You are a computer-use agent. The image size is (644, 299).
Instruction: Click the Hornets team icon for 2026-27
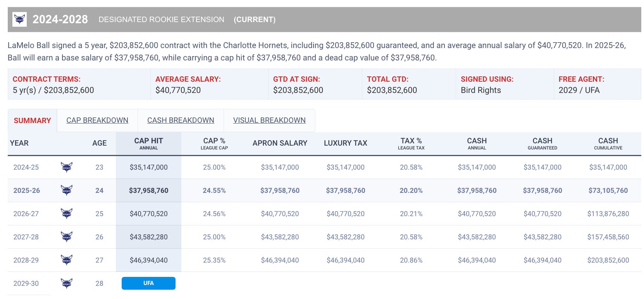click(67, 214)
